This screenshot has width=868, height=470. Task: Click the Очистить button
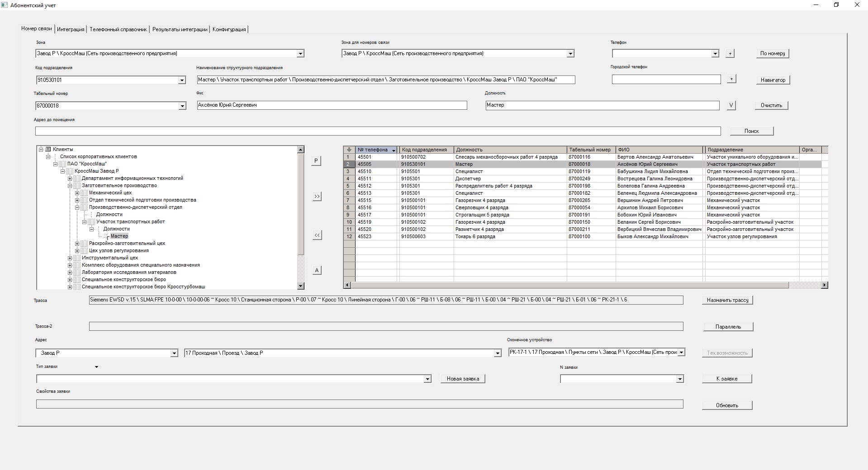point(771,105)
